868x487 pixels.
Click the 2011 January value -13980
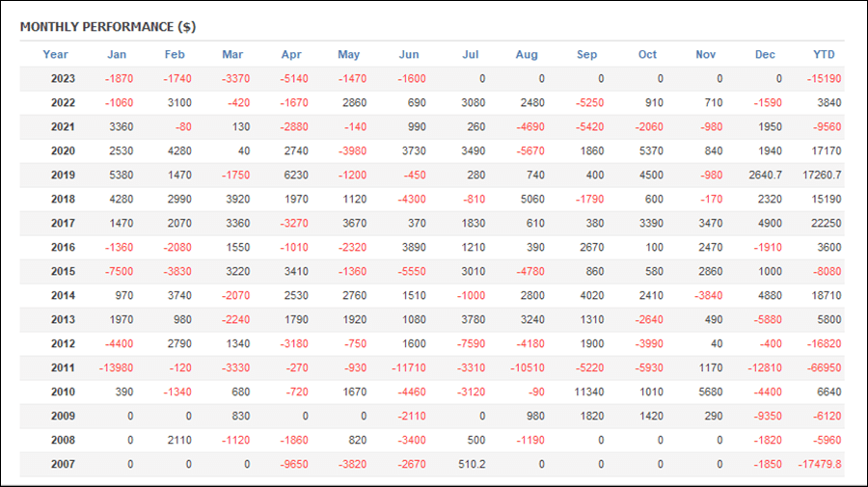point(116,367)
